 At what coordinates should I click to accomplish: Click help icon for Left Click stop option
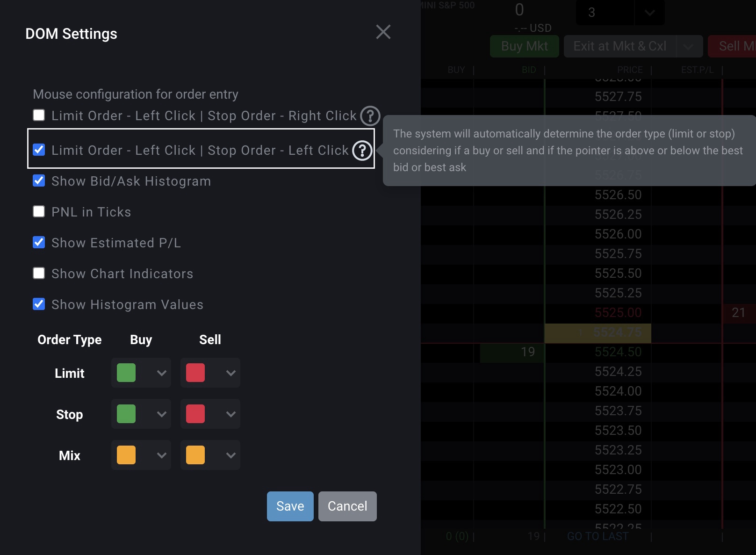point(362,151)
